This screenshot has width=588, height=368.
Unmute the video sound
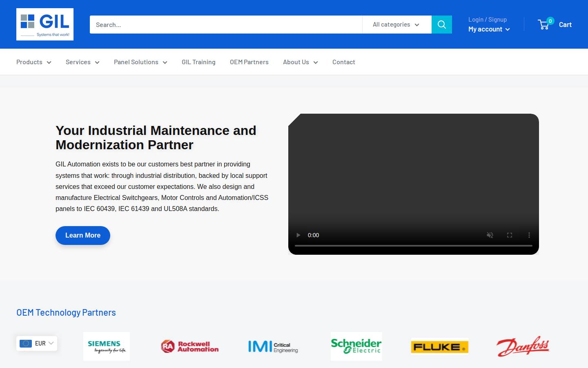(490, 235)
